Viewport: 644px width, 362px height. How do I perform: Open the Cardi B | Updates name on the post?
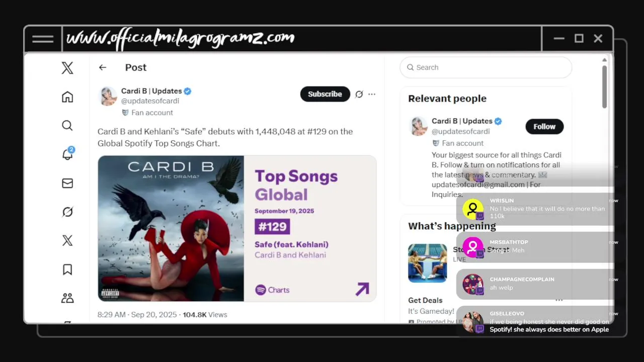151,91
